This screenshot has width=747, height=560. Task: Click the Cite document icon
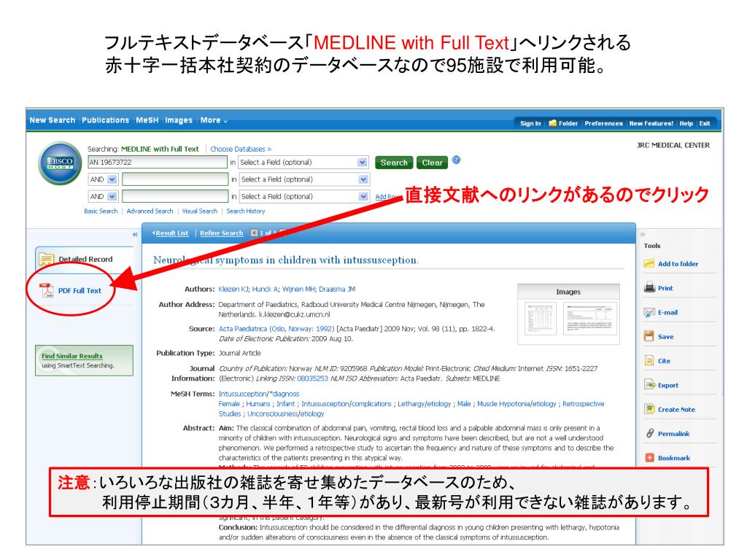(x=649, y=360)
